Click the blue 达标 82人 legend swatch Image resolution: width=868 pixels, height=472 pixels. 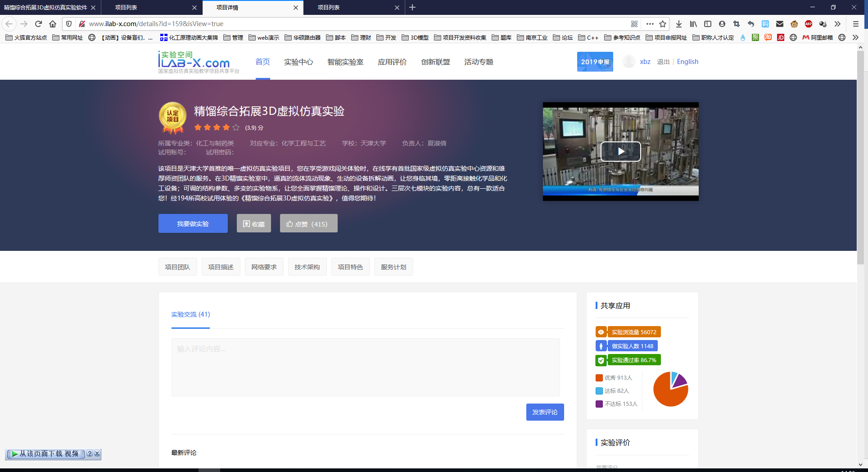[599, 391]
